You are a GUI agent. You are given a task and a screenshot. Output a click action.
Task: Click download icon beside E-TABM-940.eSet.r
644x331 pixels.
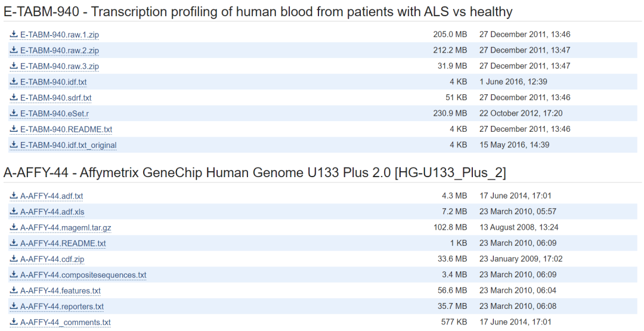14,113
